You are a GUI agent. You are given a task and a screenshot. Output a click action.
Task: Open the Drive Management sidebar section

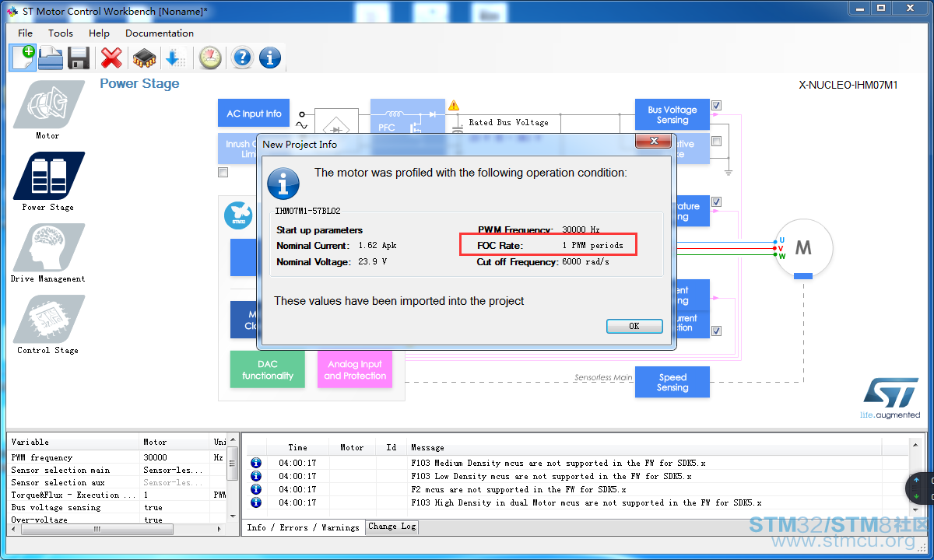pyautogui.click(x=48, y=254)
